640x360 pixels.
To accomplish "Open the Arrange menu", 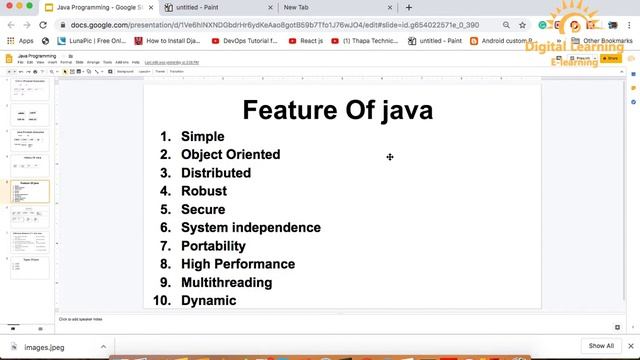I will (x=93, y=62).
